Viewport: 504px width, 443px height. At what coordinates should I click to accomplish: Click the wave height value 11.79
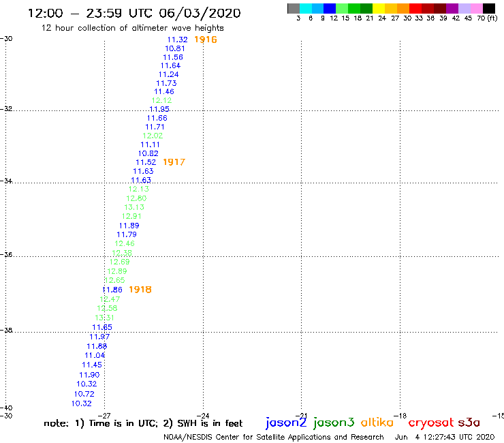(127, 234)
